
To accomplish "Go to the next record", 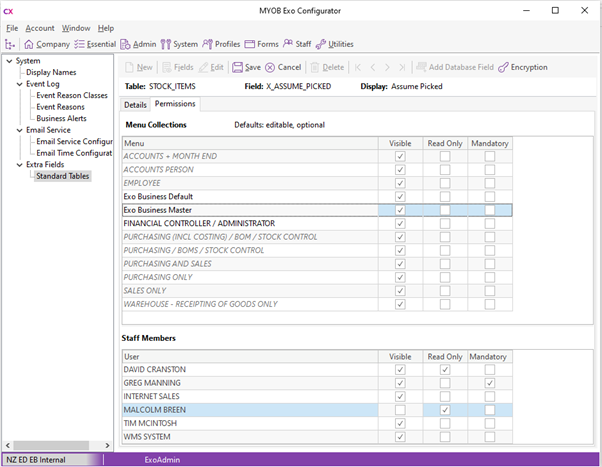I will click(387, 68).
